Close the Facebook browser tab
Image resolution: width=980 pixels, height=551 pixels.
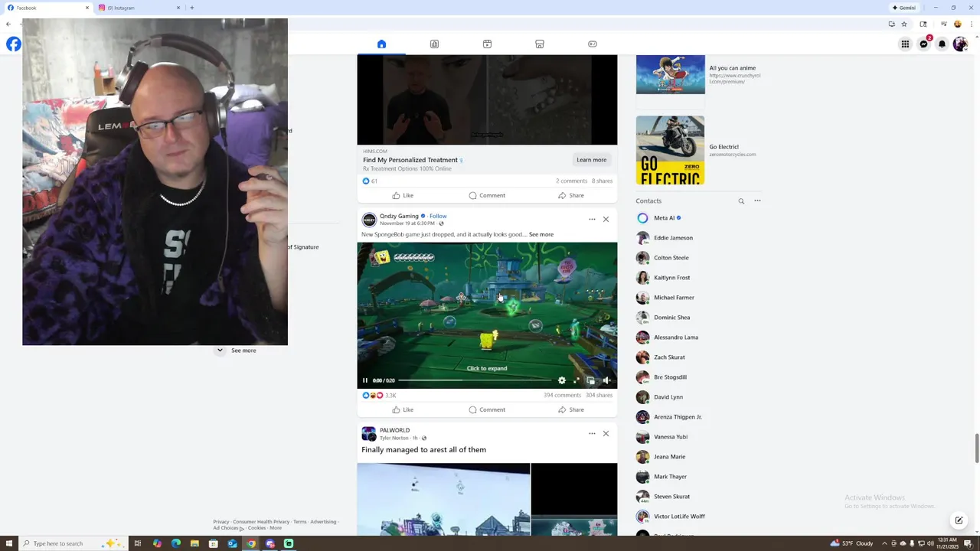click(87, 8)
